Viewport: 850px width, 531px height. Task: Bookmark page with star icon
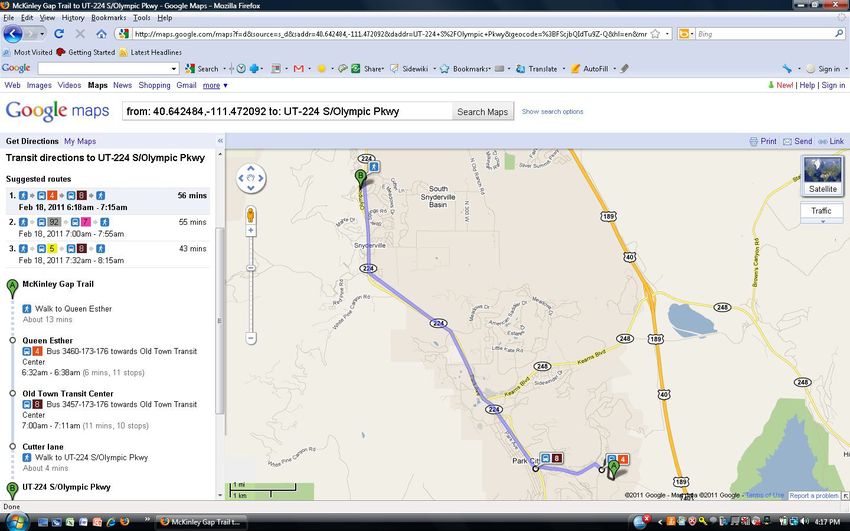click(655, 34)
